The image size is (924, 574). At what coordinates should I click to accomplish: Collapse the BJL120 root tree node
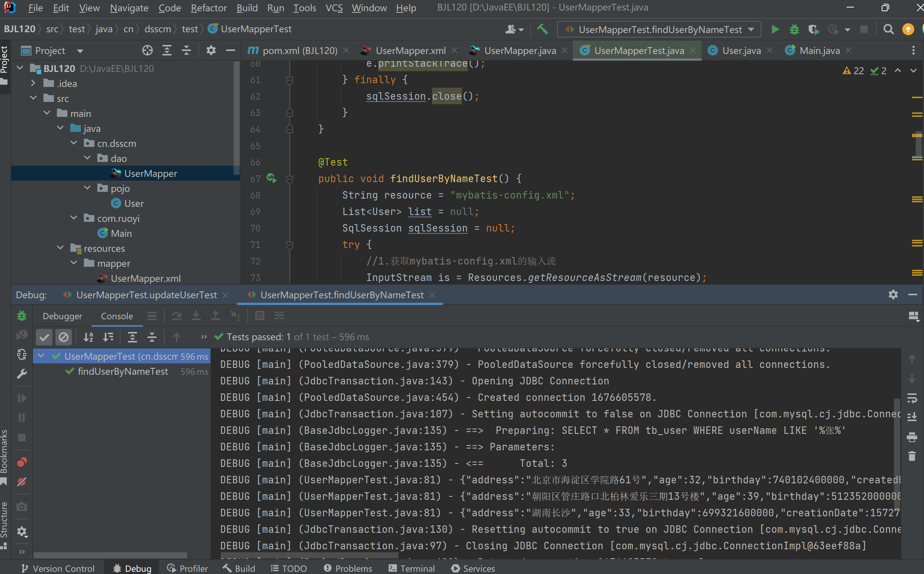click(21, 68)
